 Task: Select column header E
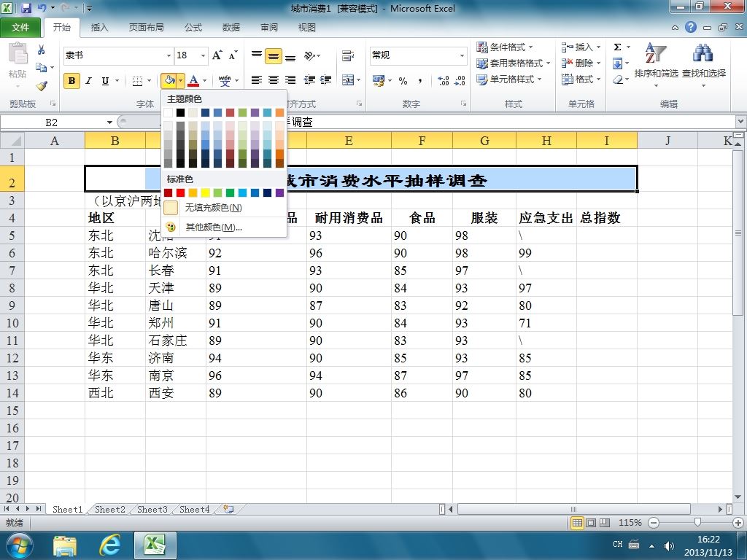click(x=349, y=141)
